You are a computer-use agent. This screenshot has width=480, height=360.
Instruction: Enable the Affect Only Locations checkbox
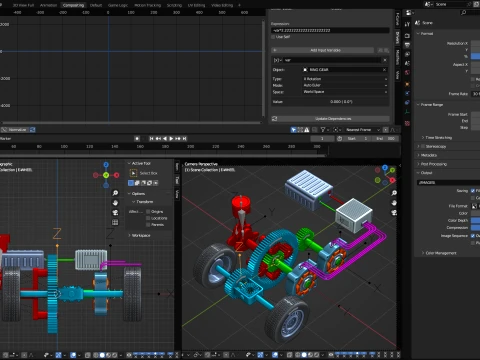click(x=148, y=218)
